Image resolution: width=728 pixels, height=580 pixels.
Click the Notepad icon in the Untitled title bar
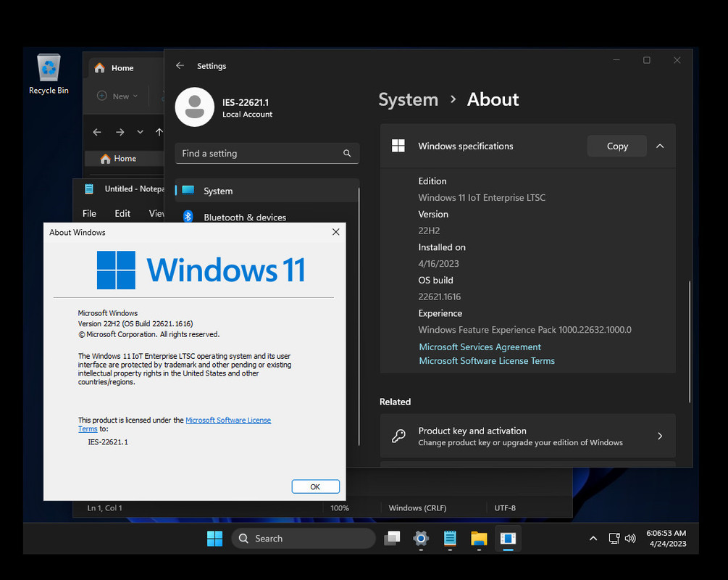point(89,188)
